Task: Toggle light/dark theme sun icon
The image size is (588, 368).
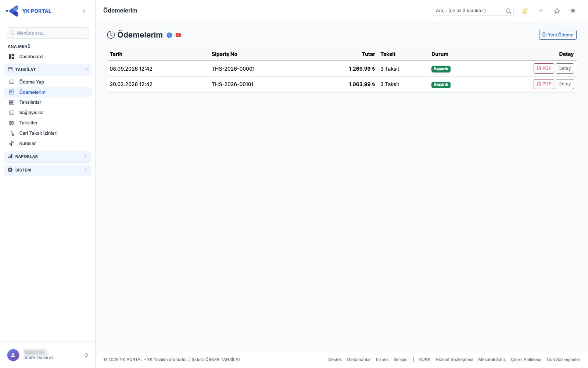Action: click(573, 11)
